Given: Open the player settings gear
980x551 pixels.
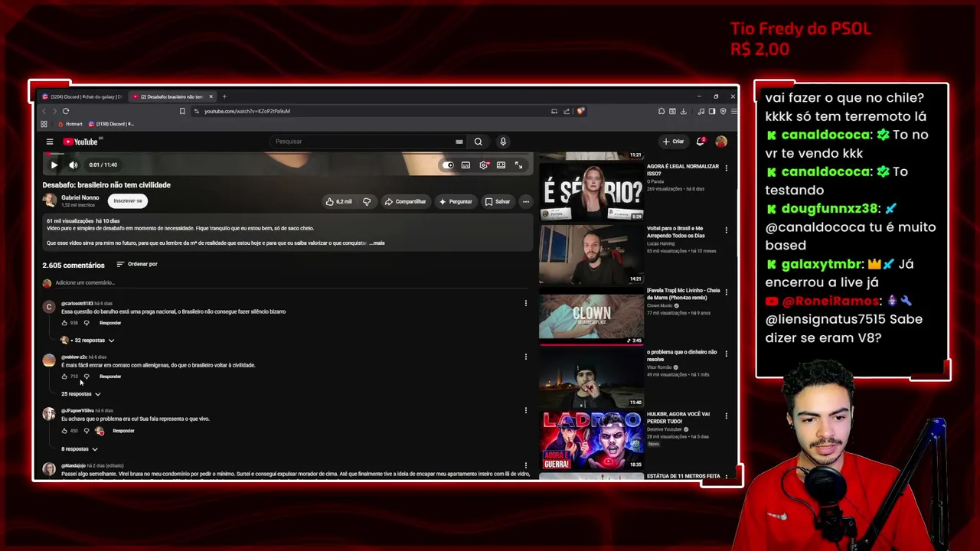Looking at the screenshot, I should [484, 165].
